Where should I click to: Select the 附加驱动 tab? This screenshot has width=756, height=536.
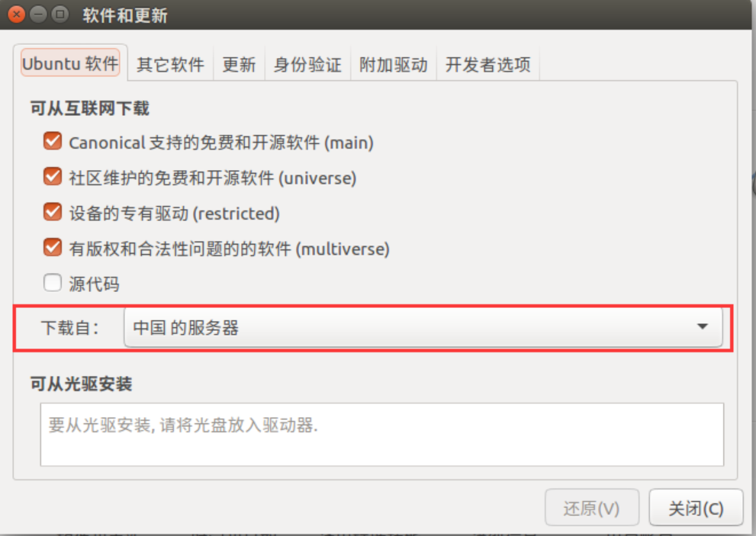[x=394, y=64]
